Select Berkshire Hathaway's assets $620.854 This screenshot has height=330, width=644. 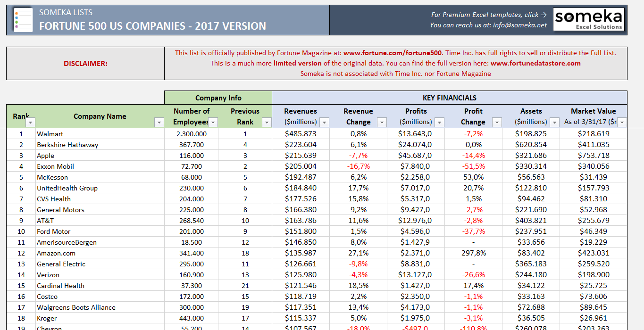(531, 145)
